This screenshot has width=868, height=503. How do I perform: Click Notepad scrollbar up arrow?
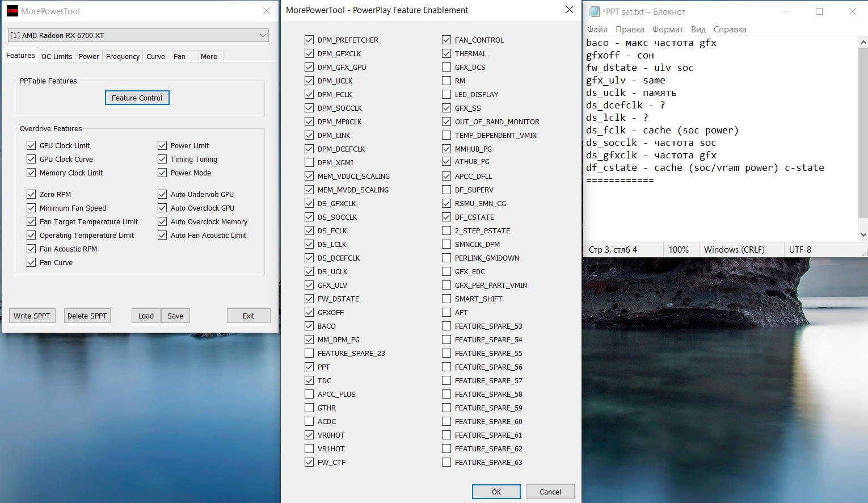click(863, 43)
